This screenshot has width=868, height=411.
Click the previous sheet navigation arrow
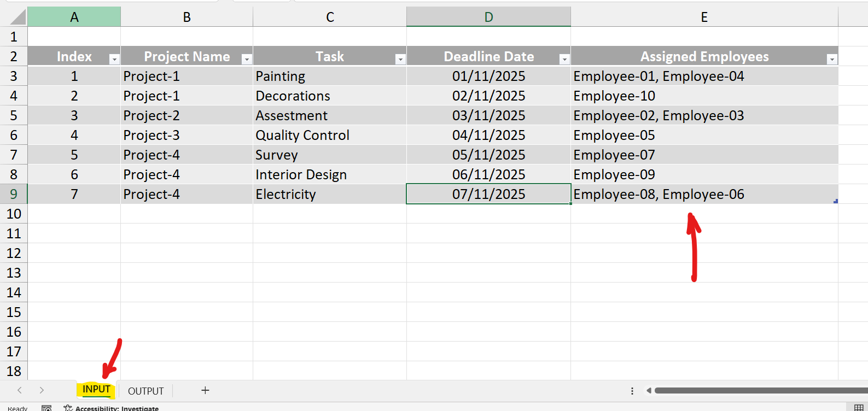pyautogui.click(x=20, y=390)
